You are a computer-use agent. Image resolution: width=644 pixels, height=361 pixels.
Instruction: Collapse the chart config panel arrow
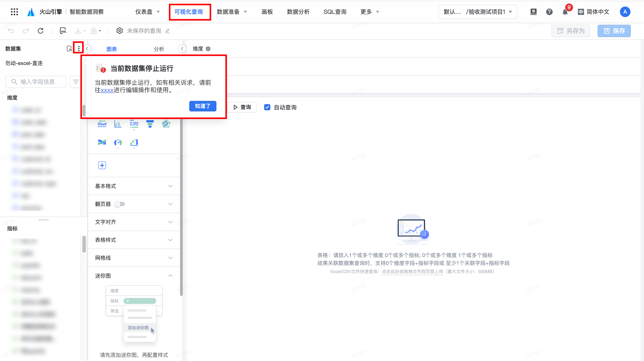pos(182,48)
